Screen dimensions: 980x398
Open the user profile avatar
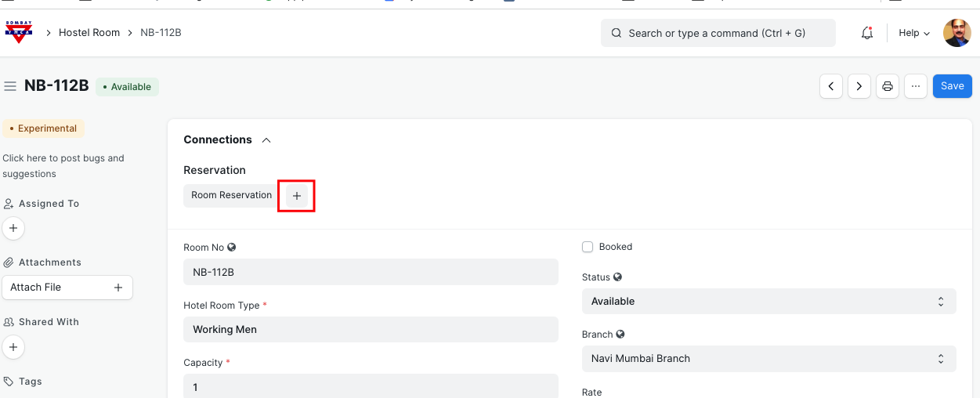956,33
